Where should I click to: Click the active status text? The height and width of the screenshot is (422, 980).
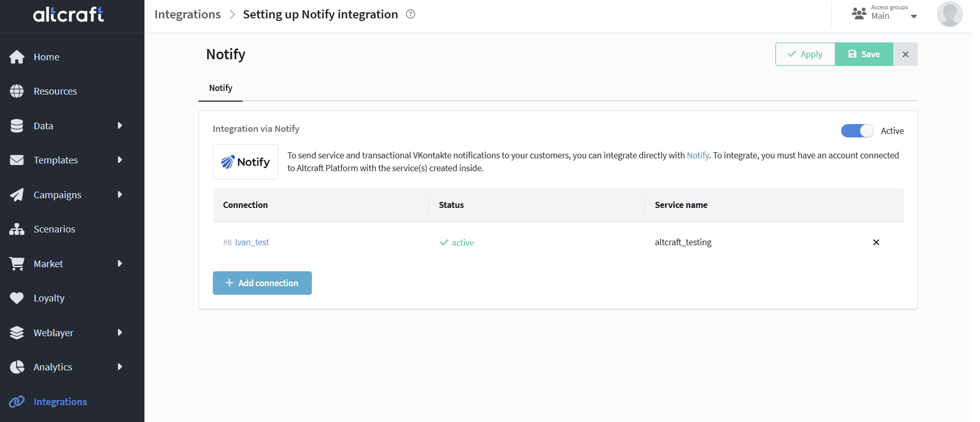click(x=463, y=243)
